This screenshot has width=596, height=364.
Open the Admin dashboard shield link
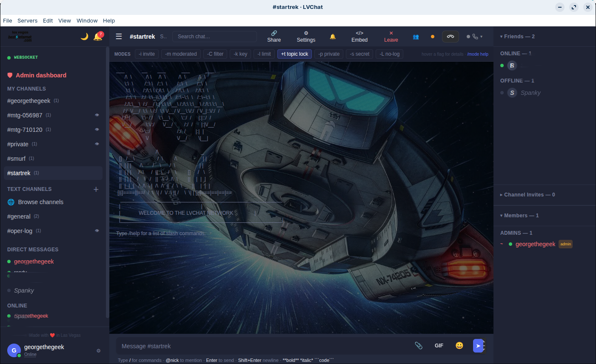(x=37, y=75)
